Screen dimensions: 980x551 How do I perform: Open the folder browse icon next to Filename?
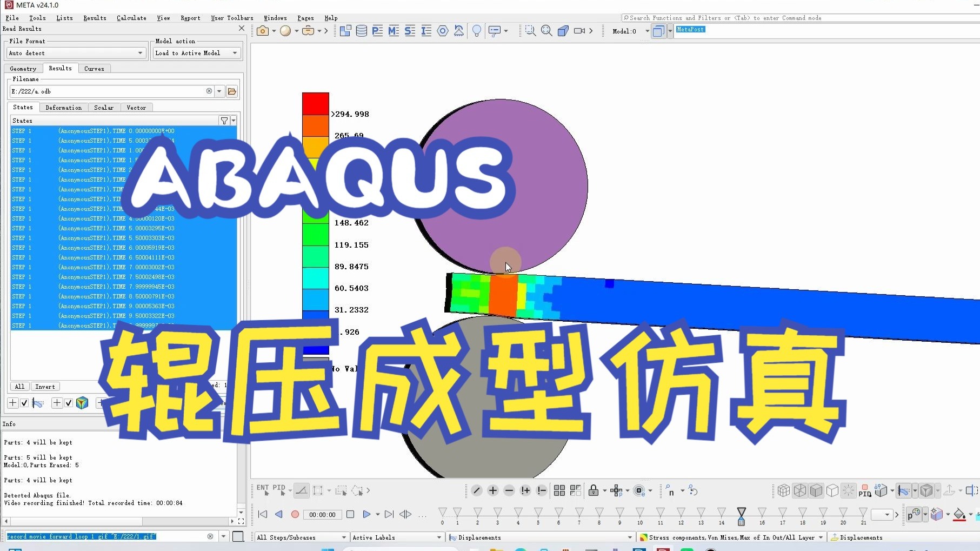coord(232,91)
